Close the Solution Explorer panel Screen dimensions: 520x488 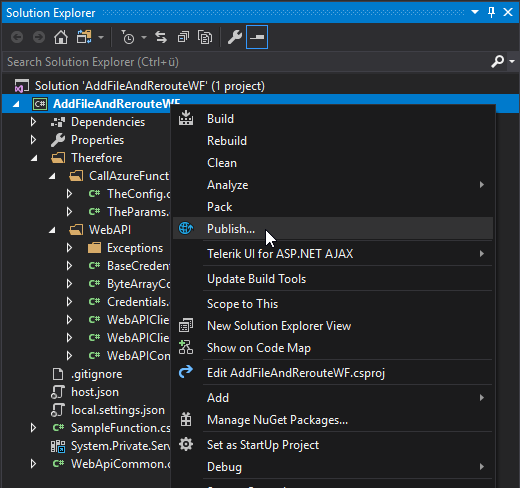coord(508,12)
